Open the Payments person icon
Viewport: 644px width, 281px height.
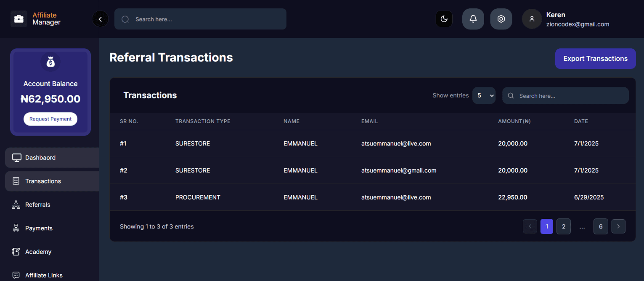pyautogui.click(x=16, y=228)
